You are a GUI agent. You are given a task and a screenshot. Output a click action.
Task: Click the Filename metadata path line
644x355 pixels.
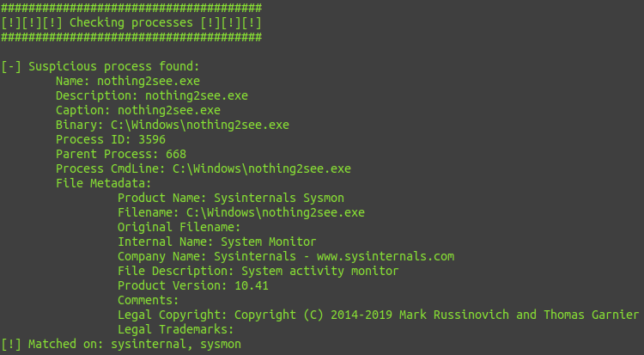pyautogui.click(x=241, y=212)
